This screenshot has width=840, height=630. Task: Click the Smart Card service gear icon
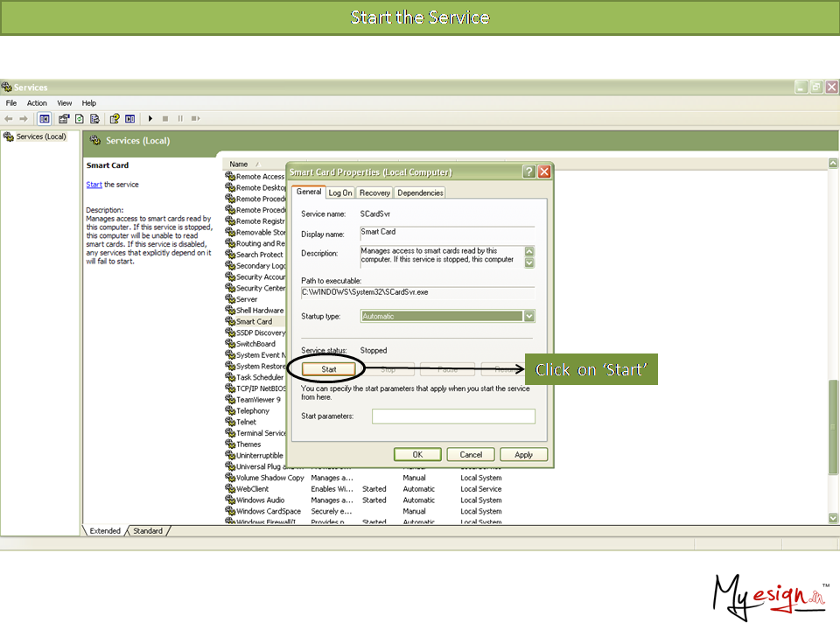pyautogui.click(x=229, y=322)
